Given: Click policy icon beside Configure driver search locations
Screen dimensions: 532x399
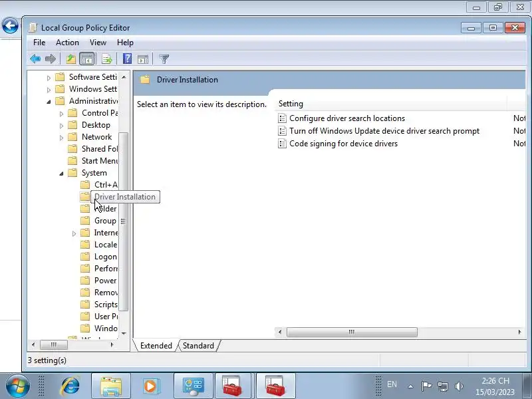Looking at the screenshot, I should (x=282, y=118).
